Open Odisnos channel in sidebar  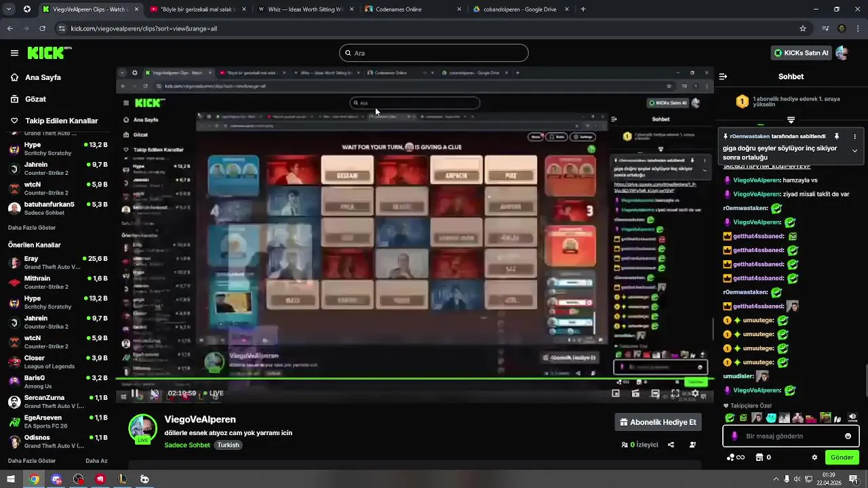click(x=58, y=441)
